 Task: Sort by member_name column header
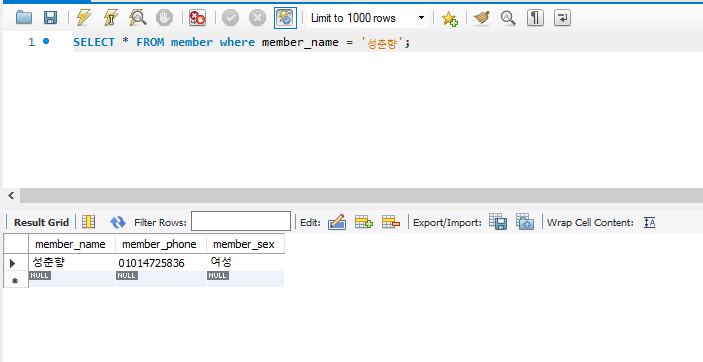click(x=72, y=244)
